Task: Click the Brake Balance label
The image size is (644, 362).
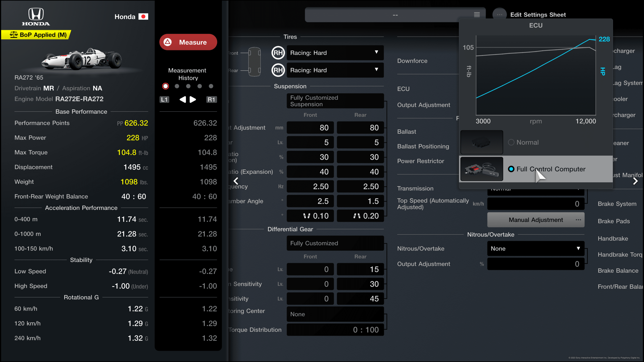Action: click(618, 270)
